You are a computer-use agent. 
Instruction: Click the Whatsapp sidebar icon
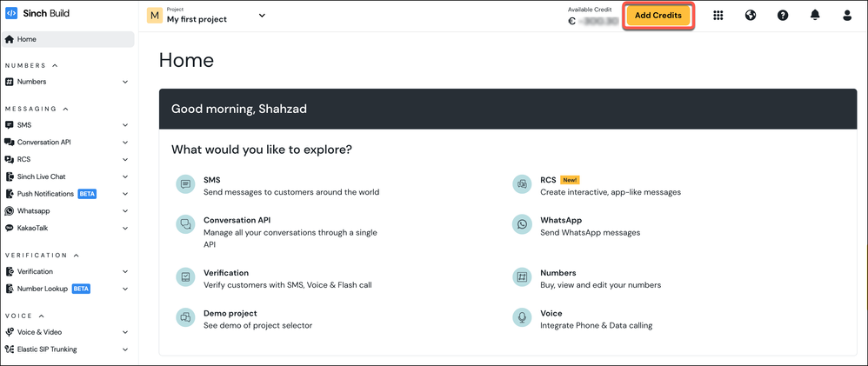coord(9,211)
